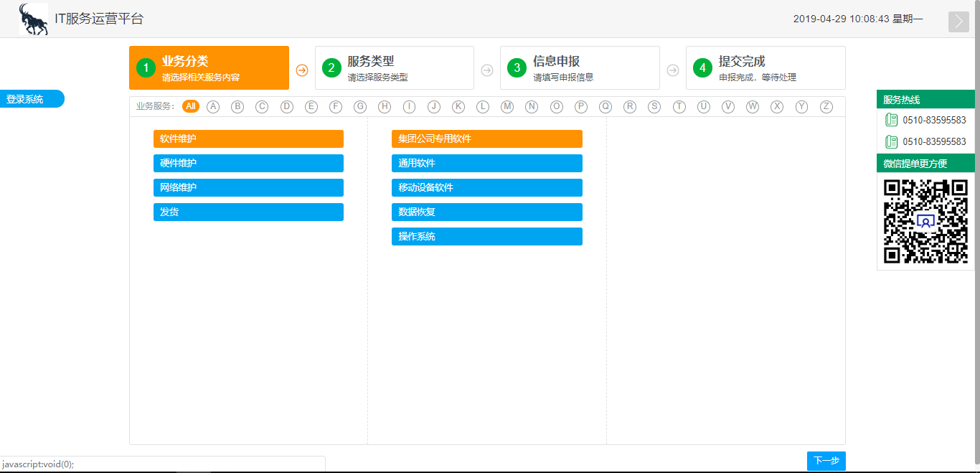Select 硬件维护 category
Image resolution: width=980 pixels, height=473 pixels.
[x=248, y=163]
